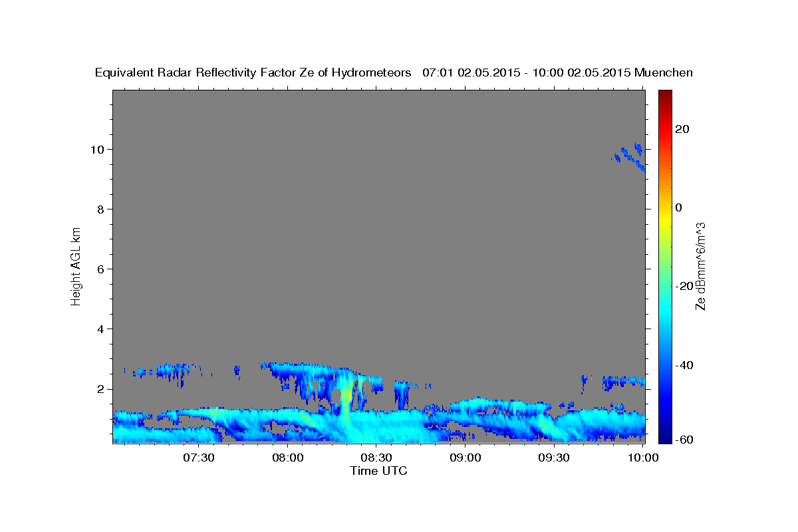Image resolution: width=798 pixels, height=532 pixels.
Task: Click the colorbar label 'Ze dBmm^6/m^3'
Action: pos(700,266)
